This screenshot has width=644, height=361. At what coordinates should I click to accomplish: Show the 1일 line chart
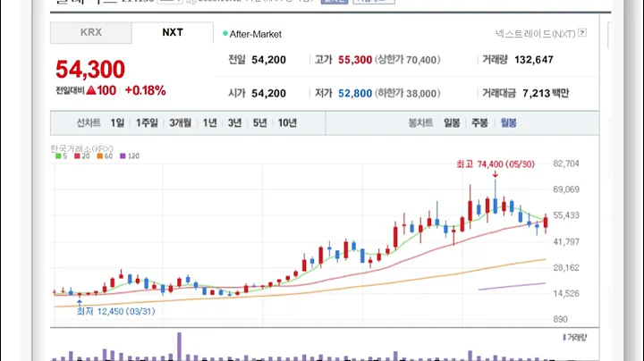click(x=117, y=122)
